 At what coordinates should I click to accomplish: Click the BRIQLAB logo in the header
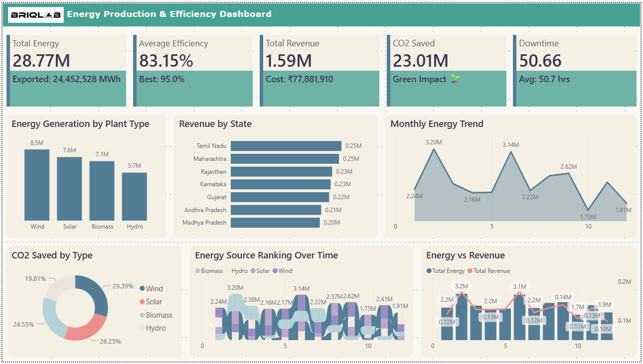[36, 15]
